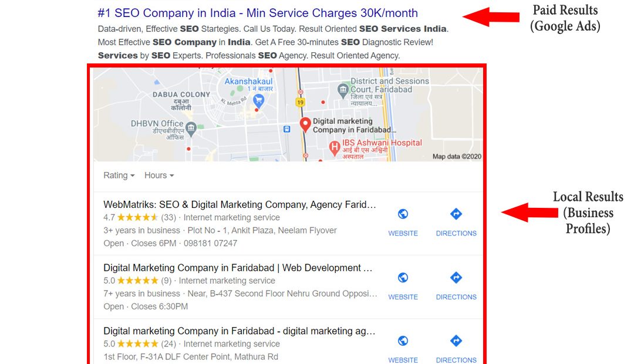Click the directions icon for the 9-review listing
The image size is (634, 364).
(x=456, y=278)
